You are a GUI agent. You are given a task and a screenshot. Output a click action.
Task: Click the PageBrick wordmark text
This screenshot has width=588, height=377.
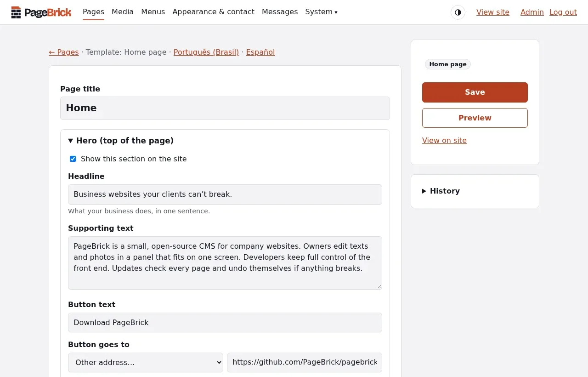(x=48, y=12)
